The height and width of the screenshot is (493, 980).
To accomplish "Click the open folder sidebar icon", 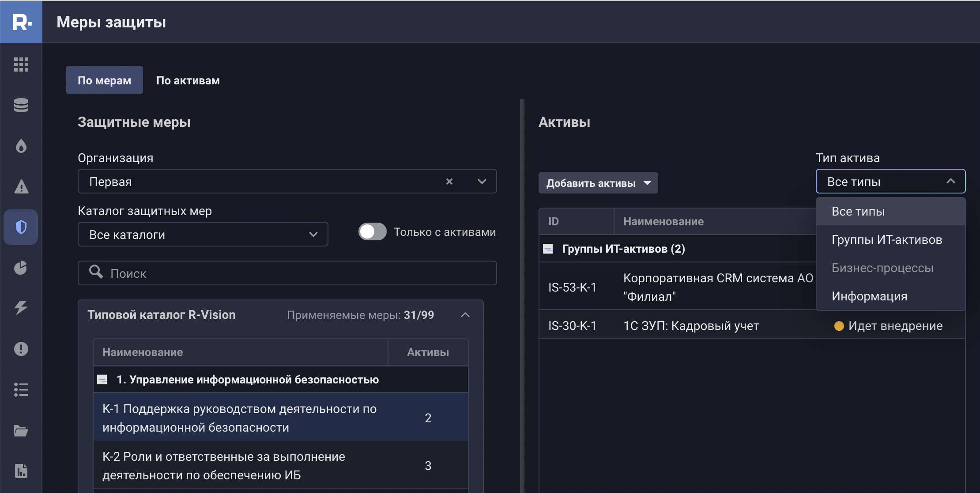I will point(21,430).
